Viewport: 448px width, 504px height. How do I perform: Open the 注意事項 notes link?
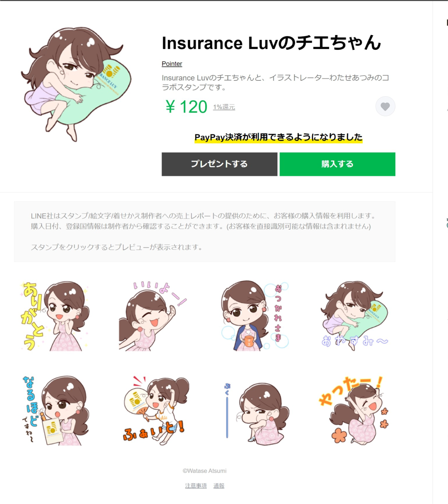click(196, 486)
